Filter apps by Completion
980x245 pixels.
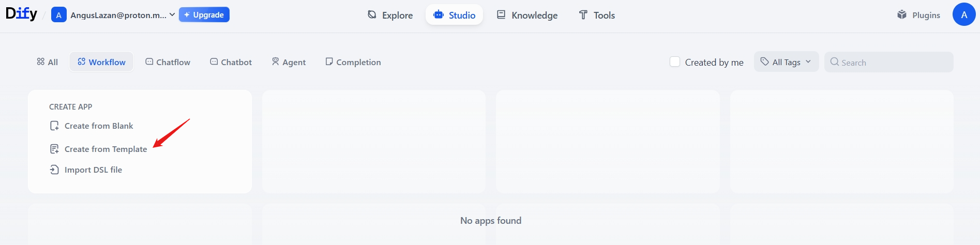point(353,62)
